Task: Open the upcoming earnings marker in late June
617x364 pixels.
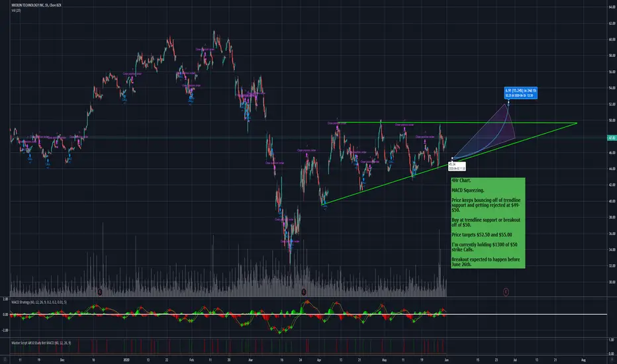Action: pyautogui.click(x=506, y=292)
